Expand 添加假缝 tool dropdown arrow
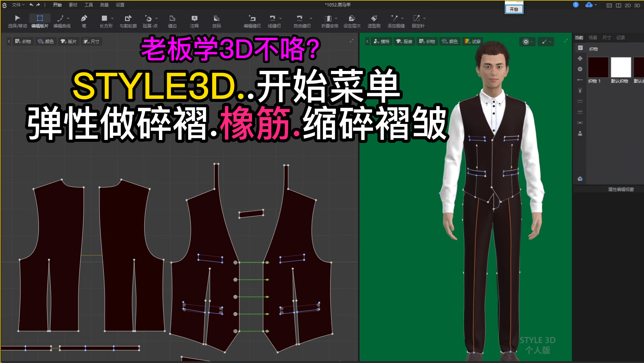The width and height of the screenshot is (644, 363). click(x=402, y=18)
